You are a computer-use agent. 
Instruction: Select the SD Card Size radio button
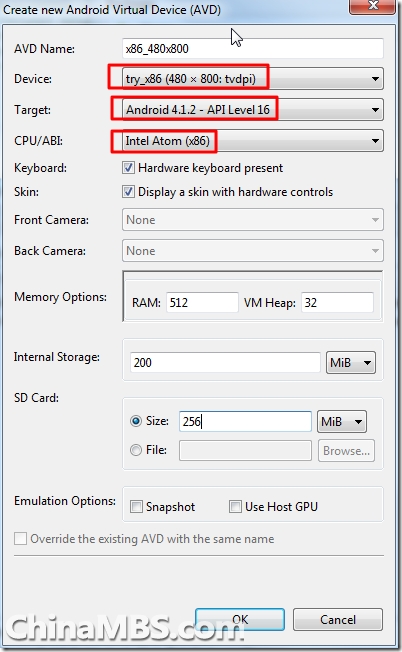[136, 421]
